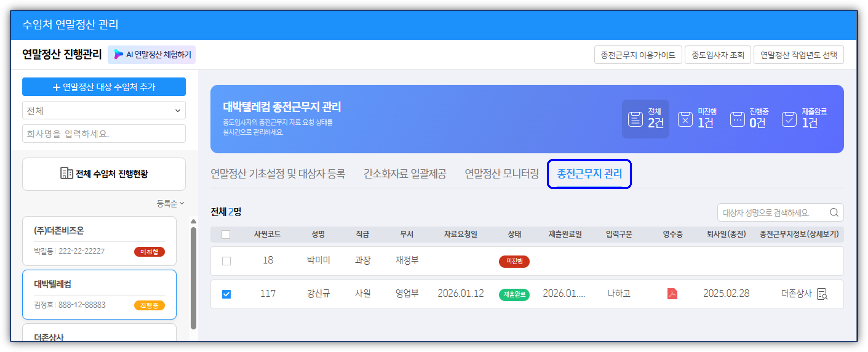Click employee name 강신규
868x352 pixels.
pyautogui.click(x=318, y=293)
